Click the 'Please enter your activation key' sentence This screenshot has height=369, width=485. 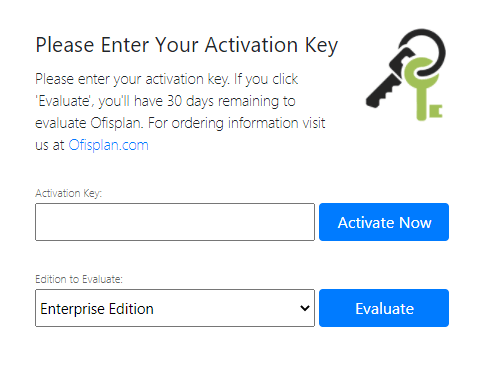132,79
